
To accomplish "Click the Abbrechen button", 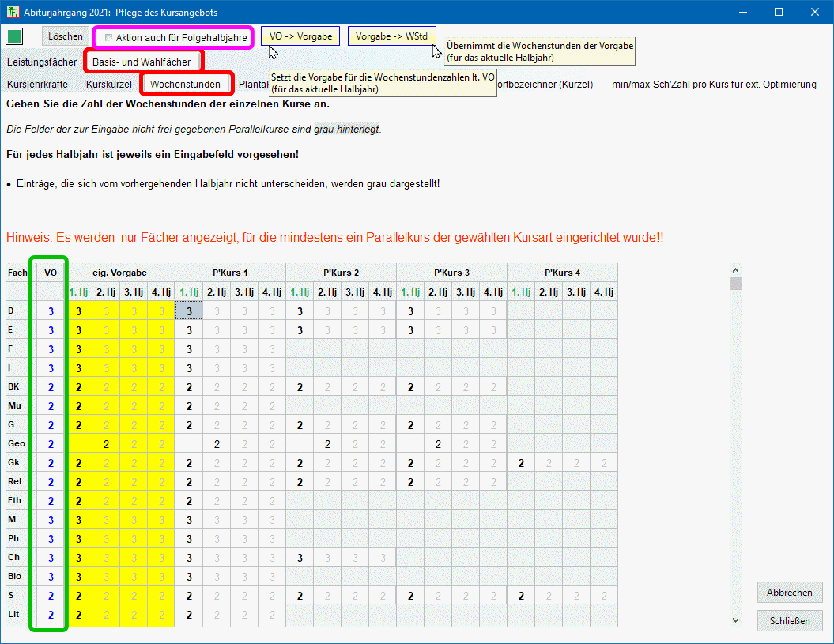I will pyautogui.click(x=789, y=593).
